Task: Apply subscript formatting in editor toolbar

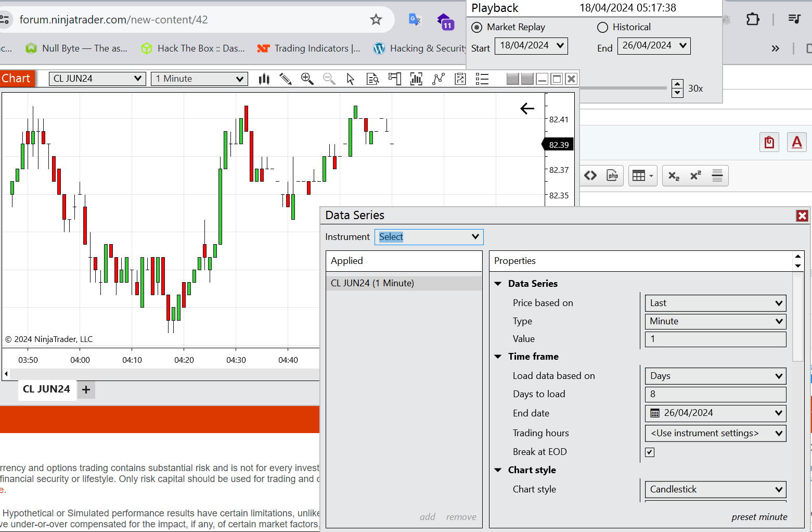Action: 674,176
